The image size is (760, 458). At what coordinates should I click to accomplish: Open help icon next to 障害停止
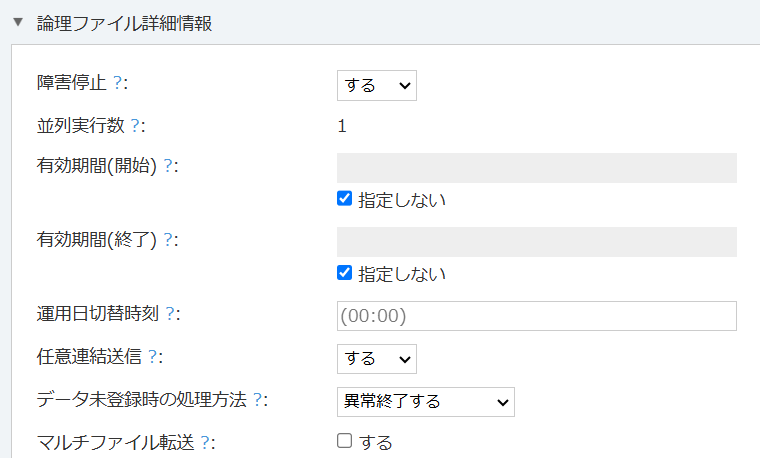(117, 82)
